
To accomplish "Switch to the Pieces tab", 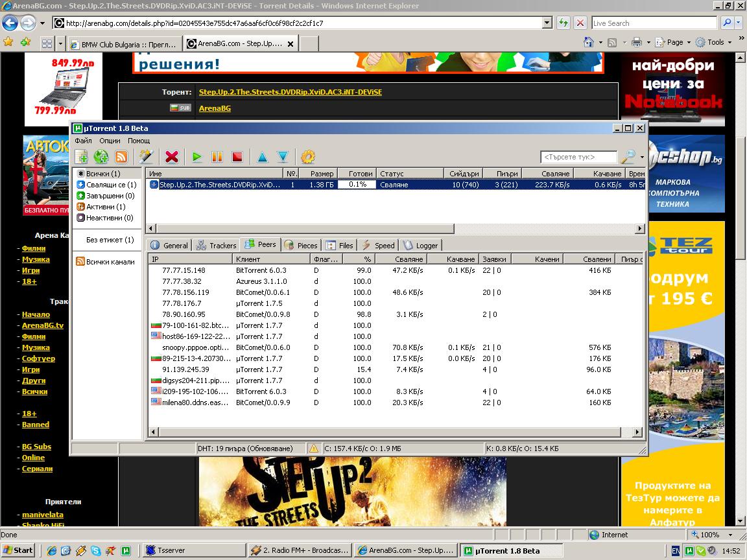I will 301,245.
